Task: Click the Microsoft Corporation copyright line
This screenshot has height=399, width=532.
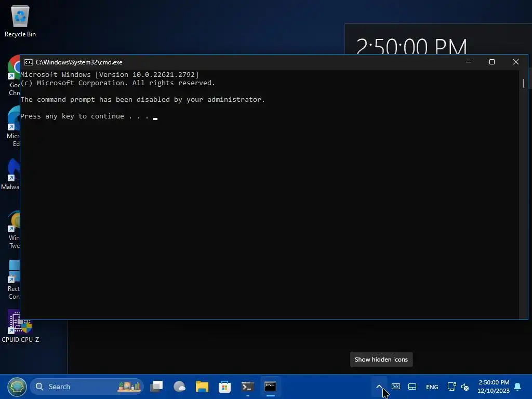Action: (118, 83)
